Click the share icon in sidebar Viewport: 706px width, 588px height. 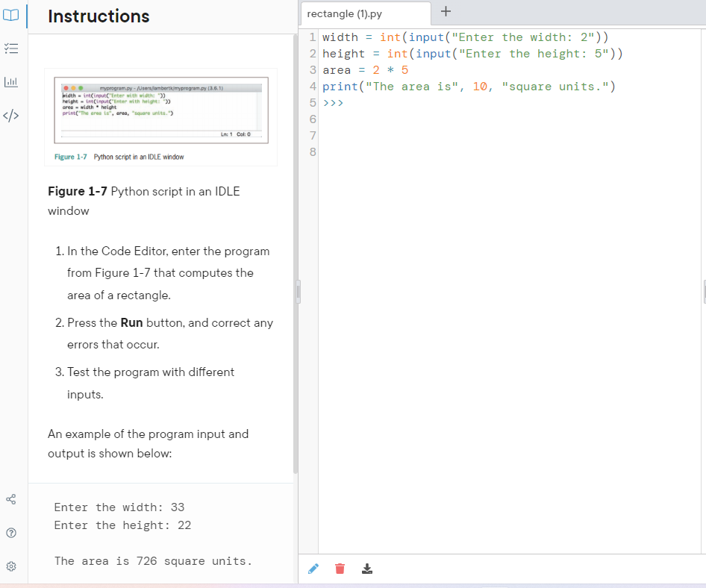[10, 499]
